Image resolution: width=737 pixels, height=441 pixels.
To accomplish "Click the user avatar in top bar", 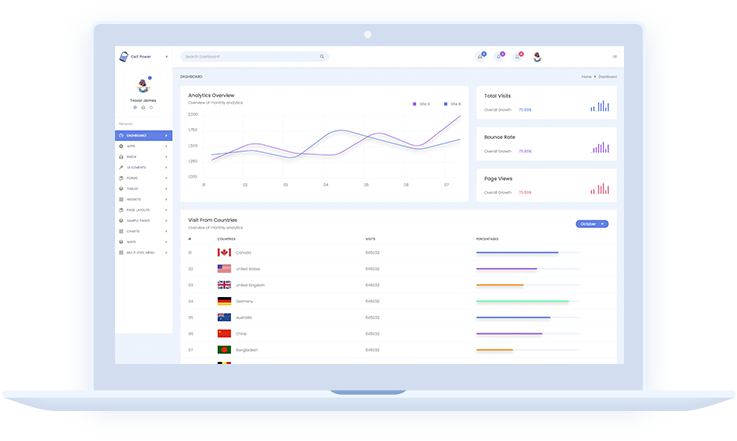I will coord(536,56).
